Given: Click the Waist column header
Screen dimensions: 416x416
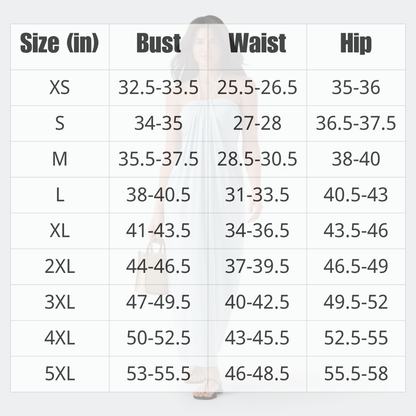Looking at the screenshot, I should click(x=257, y=43).
